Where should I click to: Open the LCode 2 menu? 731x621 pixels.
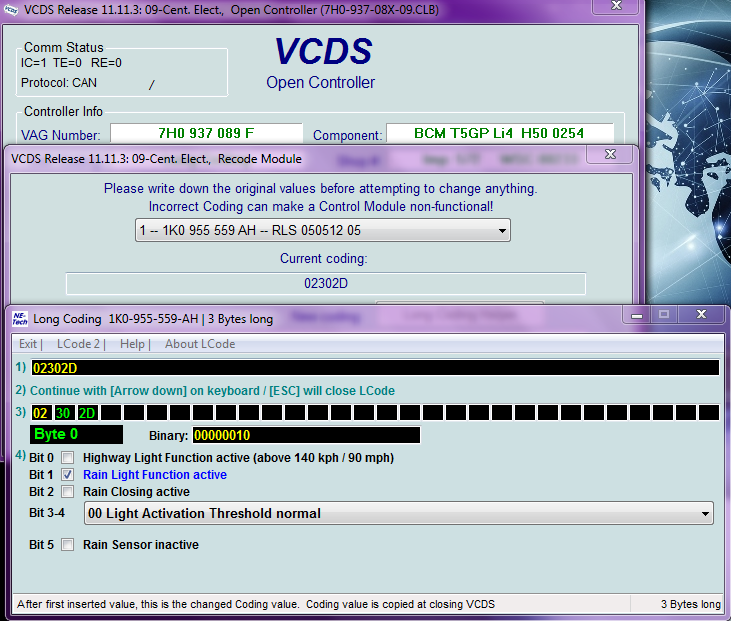pos(78,344)
